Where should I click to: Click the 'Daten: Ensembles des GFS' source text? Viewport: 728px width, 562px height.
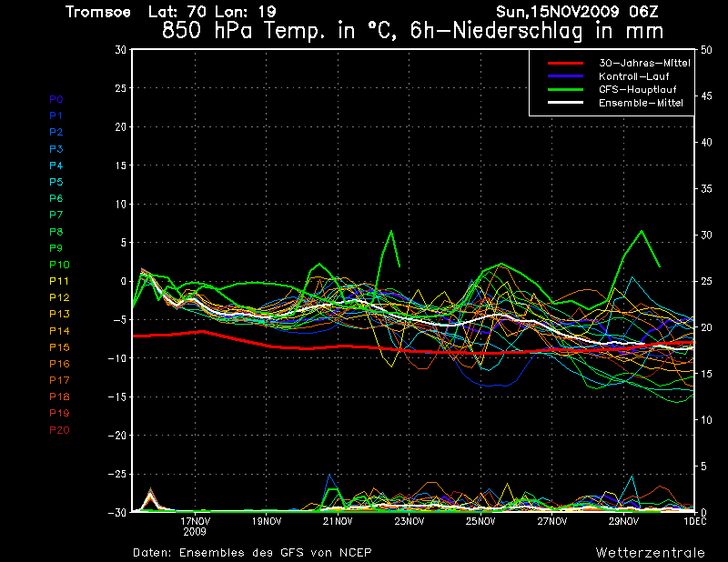pos(252,552)
